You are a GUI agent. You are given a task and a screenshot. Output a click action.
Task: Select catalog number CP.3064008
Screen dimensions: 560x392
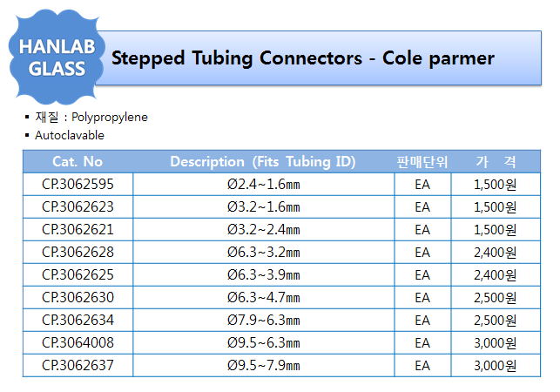[x=78, y=342]
